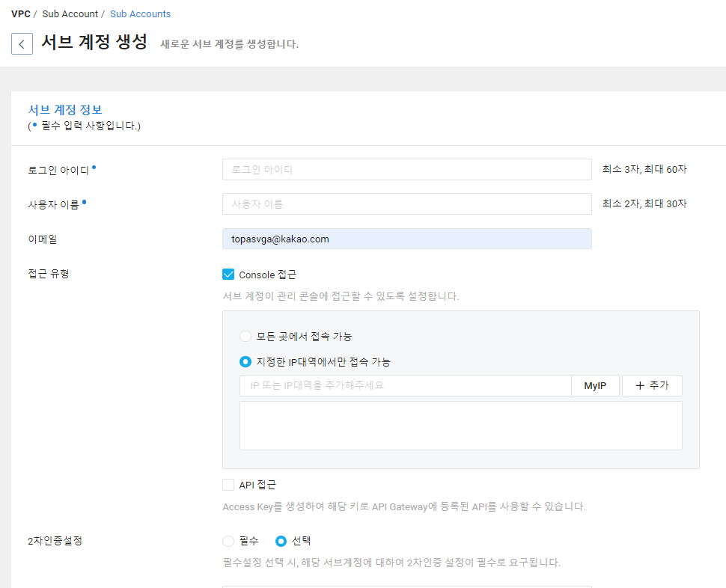Select 필수 for 2차인증설정

(228, 541)
